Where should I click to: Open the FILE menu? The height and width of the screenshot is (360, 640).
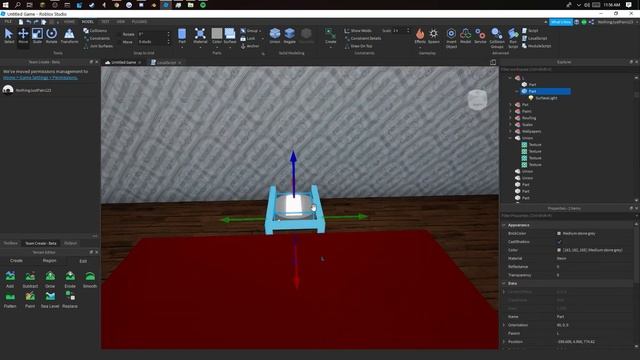pyautogui.click(x=8, y=22)
